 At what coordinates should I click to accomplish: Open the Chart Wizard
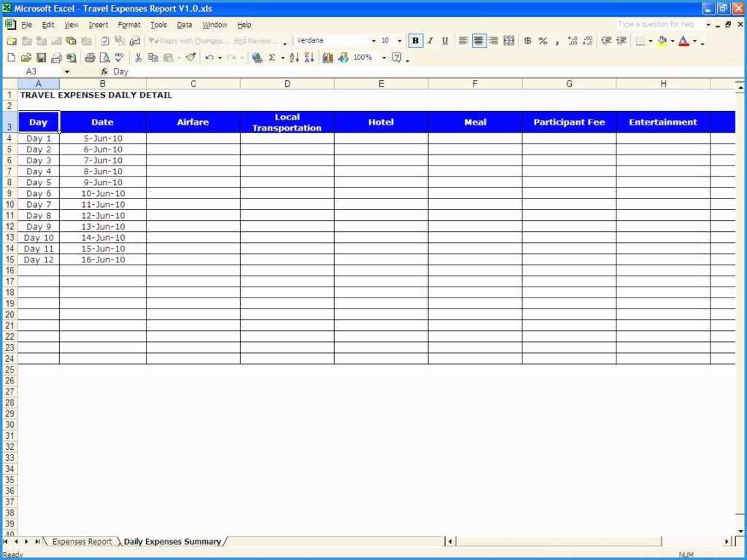(328, 58)
